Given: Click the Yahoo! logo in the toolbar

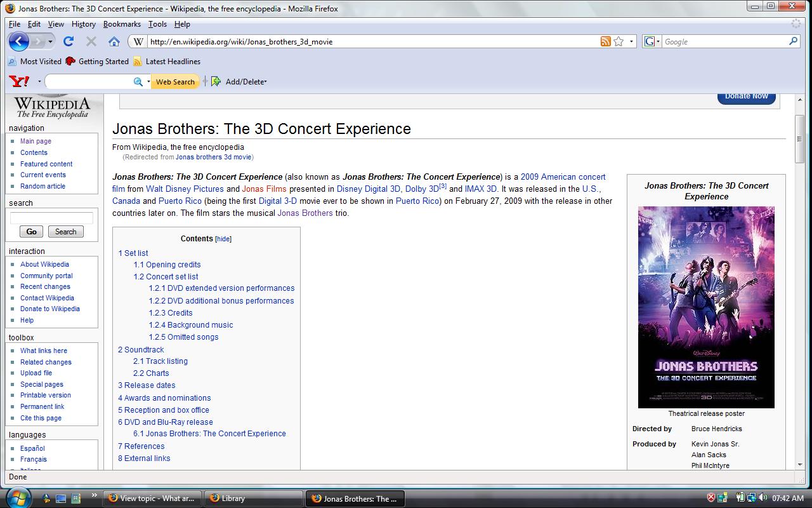Looking at the screenshot, I should pyautogui.click(x=19, y=81).
